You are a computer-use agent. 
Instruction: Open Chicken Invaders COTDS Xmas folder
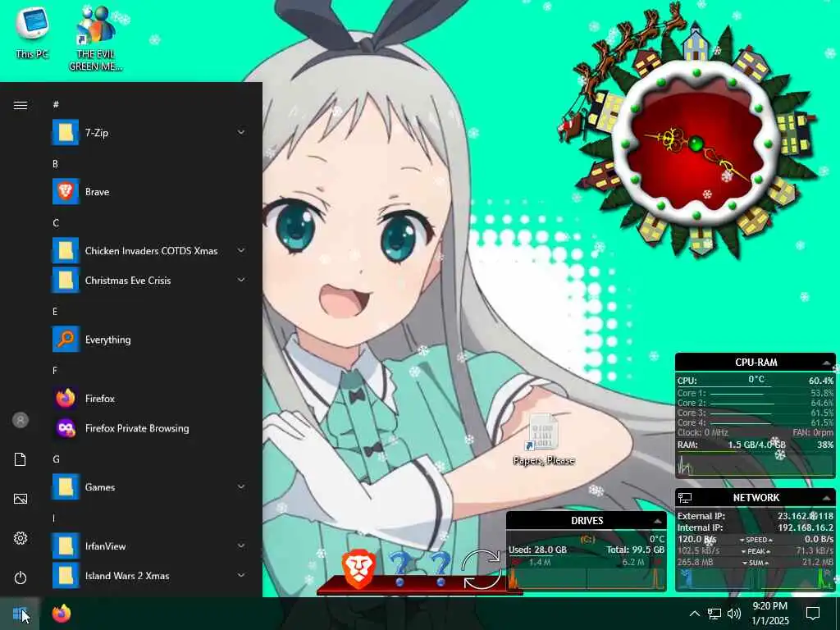click(x=150, y=250)
